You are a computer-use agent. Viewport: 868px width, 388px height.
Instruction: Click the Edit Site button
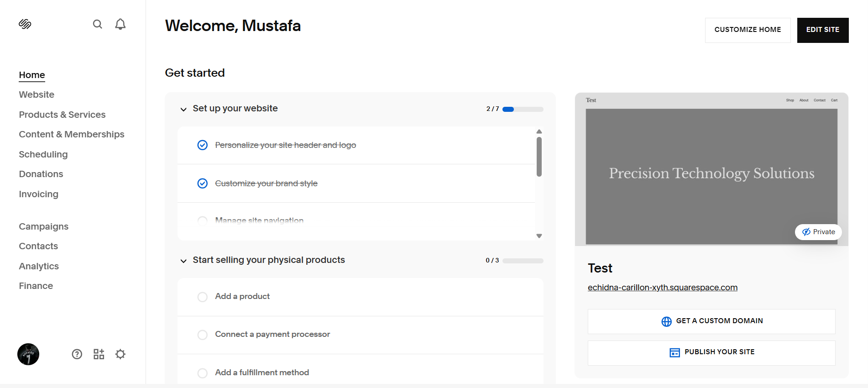823,30
